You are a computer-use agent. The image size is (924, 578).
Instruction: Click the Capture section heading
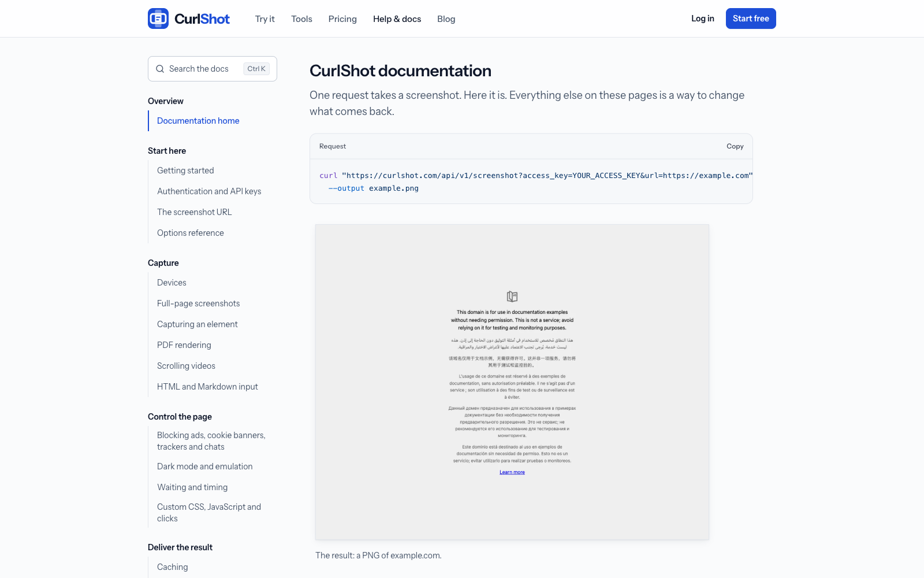point(163,263)
